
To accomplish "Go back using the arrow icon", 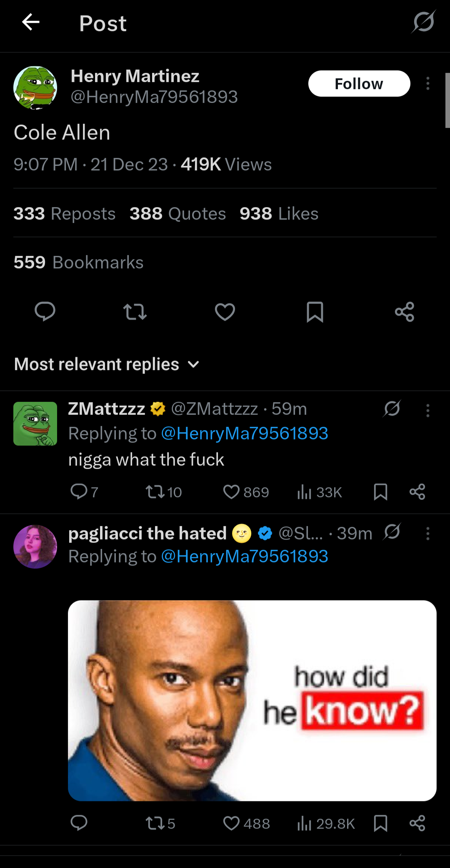I will pos(31,22).
